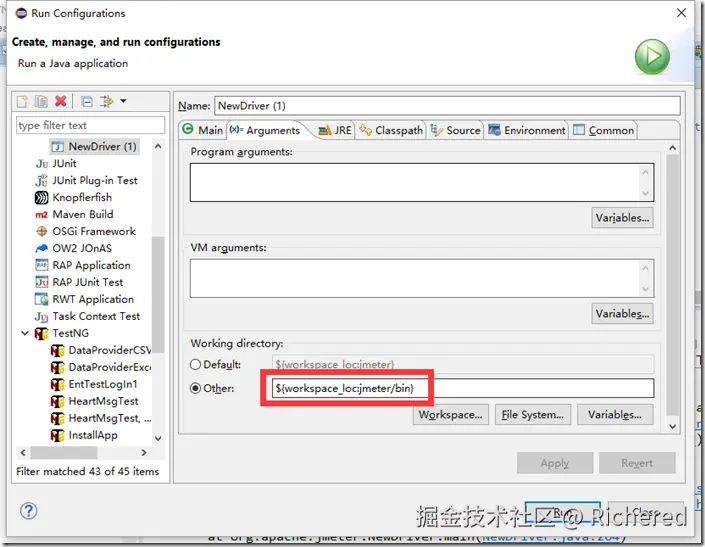
Task: Click the configuration tree vertical scrollbar
Action: click(x=158, y=293)
